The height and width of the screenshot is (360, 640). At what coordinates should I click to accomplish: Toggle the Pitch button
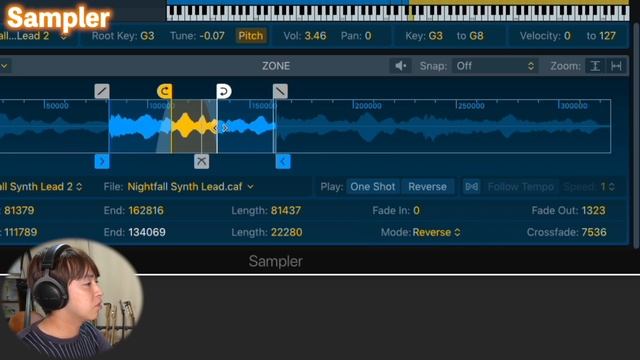(x=251, y=36)
